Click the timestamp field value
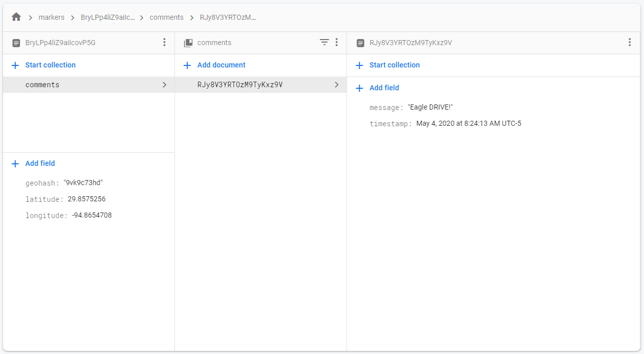644x354 pixels. point(468,123)
